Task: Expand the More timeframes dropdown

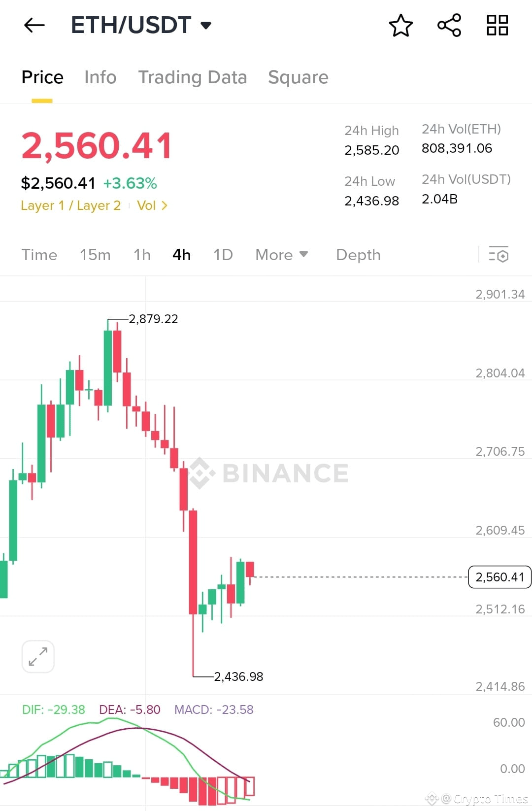Action: click(x=281, y=255)
